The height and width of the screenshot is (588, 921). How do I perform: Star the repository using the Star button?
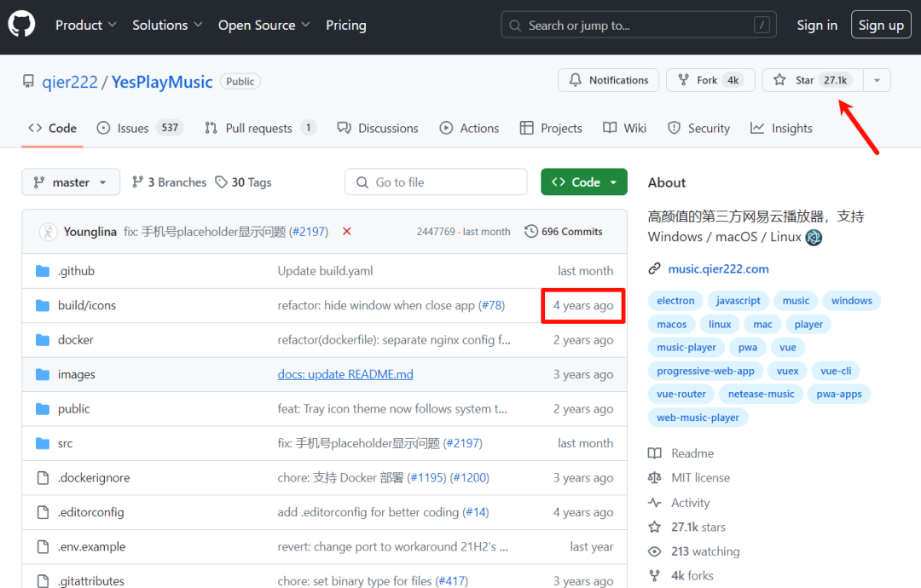pyautogui.click(x=813, y=80)
